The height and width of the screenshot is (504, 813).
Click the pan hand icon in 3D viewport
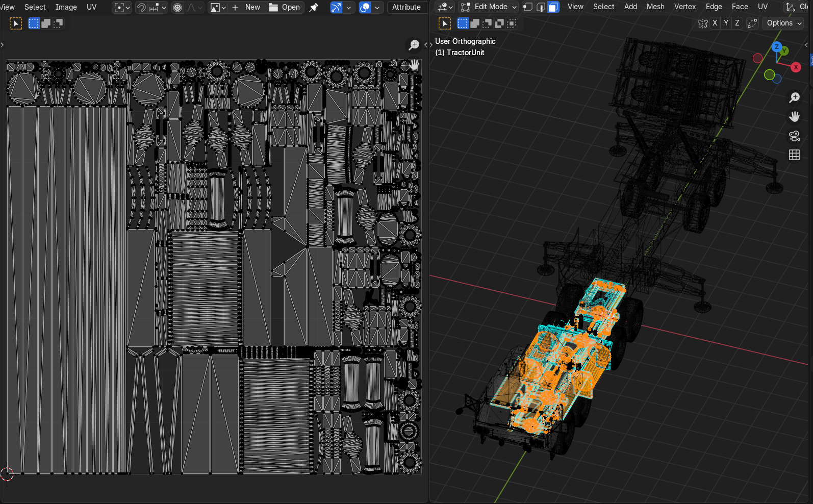tap(794, 117)
